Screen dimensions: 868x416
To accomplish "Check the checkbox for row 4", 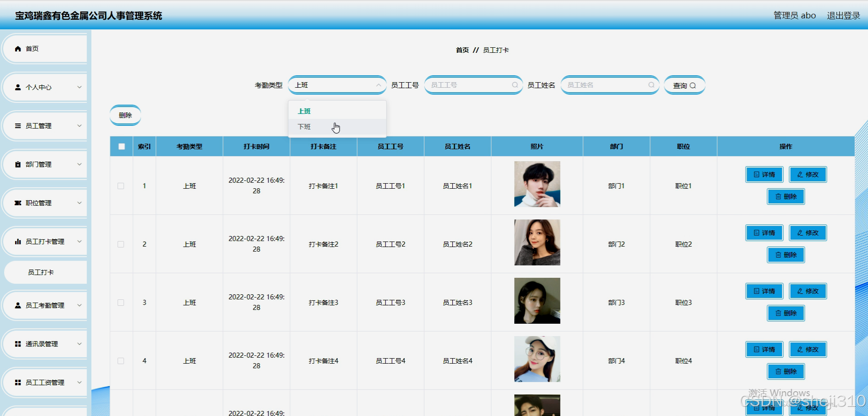I will (x=121, y=361).
